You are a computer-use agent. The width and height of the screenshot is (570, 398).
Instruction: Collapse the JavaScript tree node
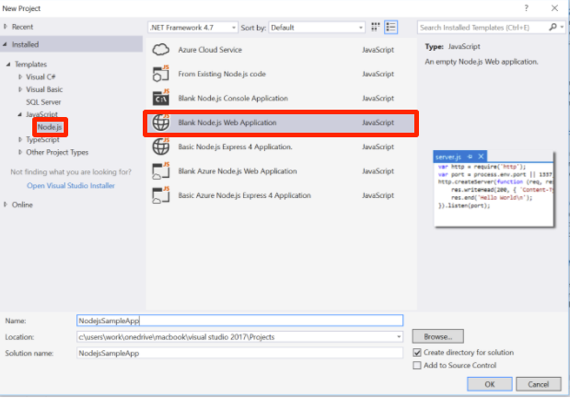(x=20, y=114)
